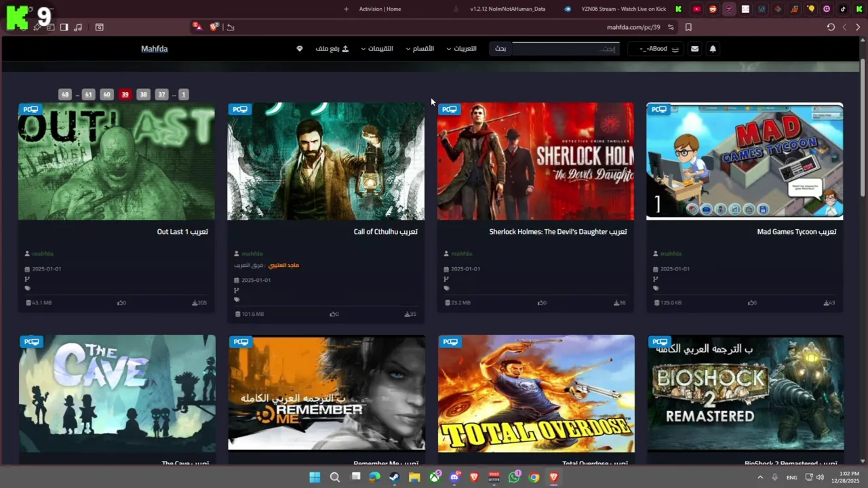Open Google Chrome from the taskbar
Viewport: 868px width, 488px height.
[x=534, y=477]
